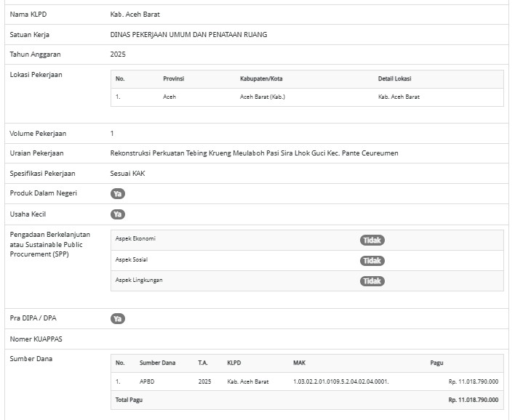Select the Tidak badge for Aspek Ekonomi
Viewport: 515px width, 420px height.
click(372, 240)
